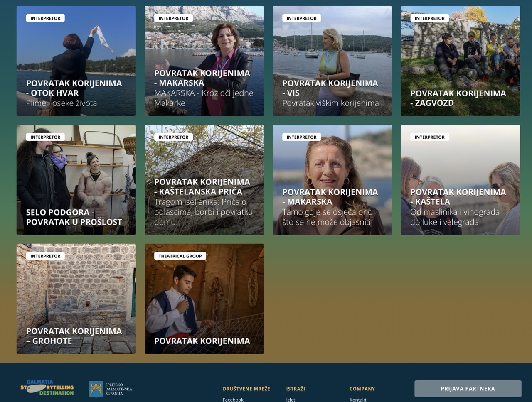
Task: Open the Makarska Kroz oči jedne Makarke card
Action: click(x=204, y=61)
